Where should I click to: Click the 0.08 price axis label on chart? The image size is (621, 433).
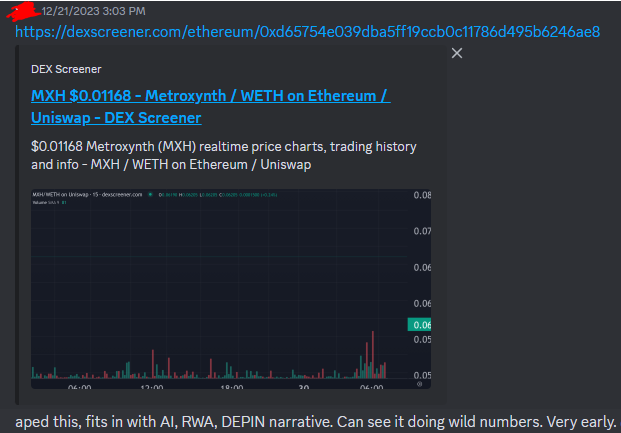422,195
